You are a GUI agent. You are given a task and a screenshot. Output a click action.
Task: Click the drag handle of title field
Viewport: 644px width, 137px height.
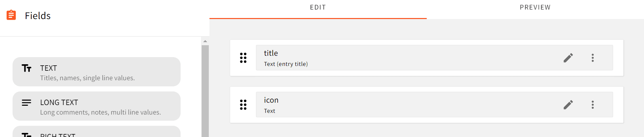(243, 58)
